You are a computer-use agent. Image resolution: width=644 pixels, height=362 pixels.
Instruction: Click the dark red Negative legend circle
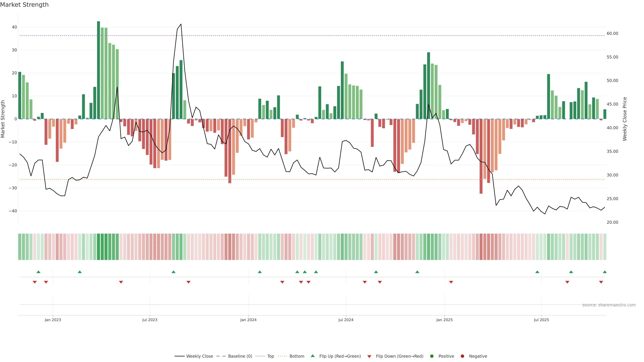[x=462, y=356]
